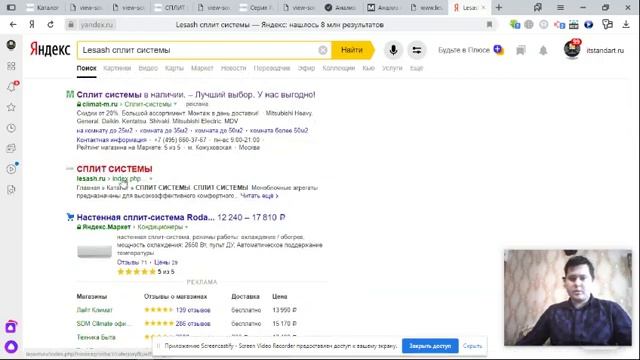Click the air conditioner product thumbnail
The image size is (640, 360).
(x=94, y=251)
